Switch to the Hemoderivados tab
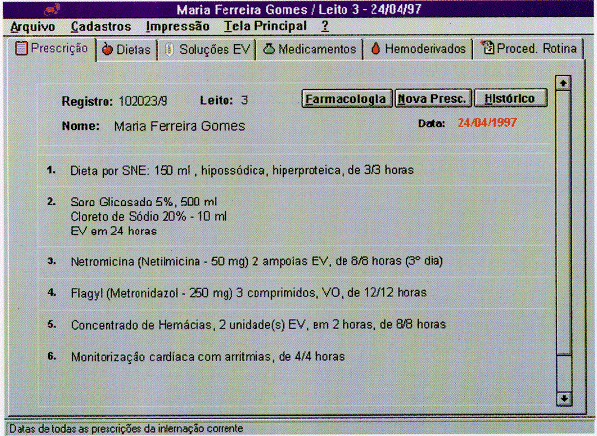Image resolution: width=597 pixels, height=436 pixels. [418, 49]
